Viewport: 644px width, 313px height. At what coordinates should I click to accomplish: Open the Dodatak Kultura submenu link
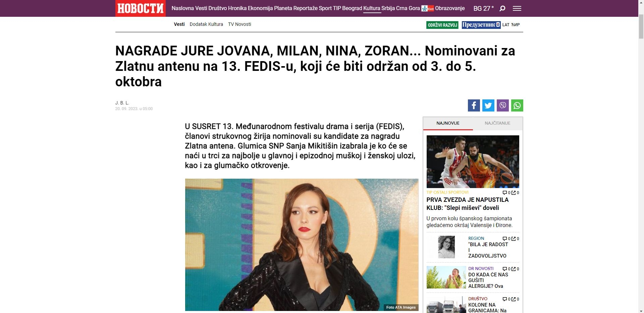[x=206, y=24]
